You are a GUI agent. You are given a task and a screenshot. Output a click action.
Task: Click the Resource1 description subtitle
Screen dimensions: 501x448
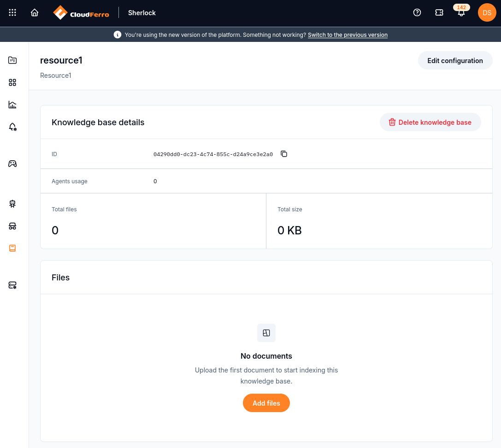point(56,76)
